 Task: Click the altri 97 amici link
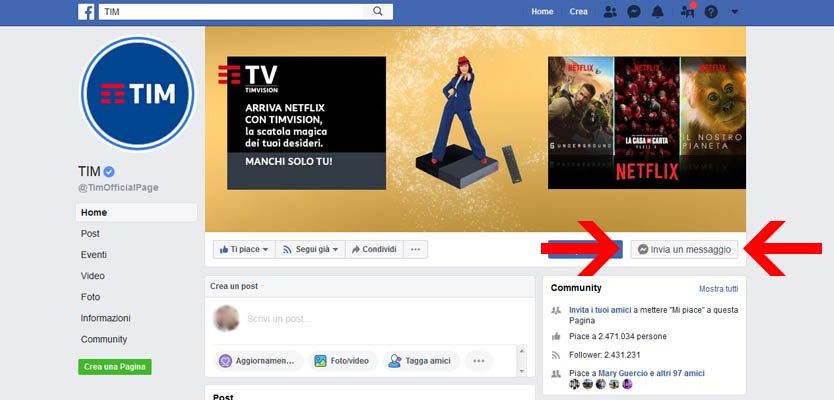pos(680,373)
